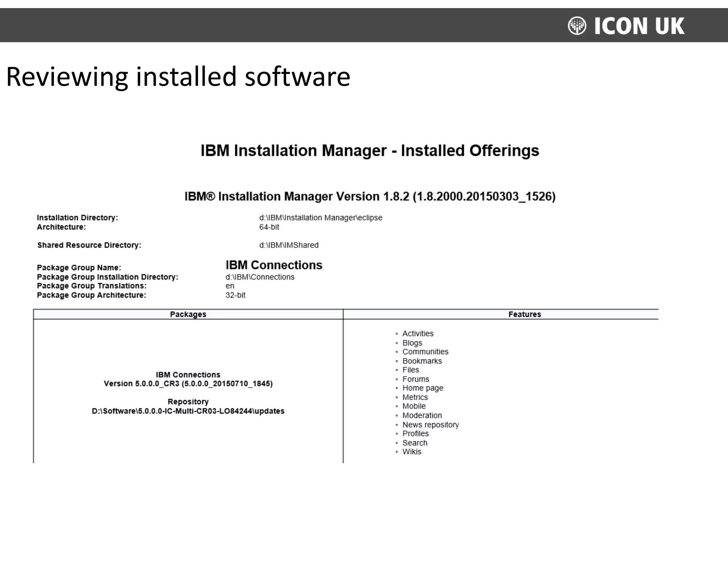Viewport: 728px width, 562px height.
Task: Click the 'Architecture:' label
Action: pos(61,227)
